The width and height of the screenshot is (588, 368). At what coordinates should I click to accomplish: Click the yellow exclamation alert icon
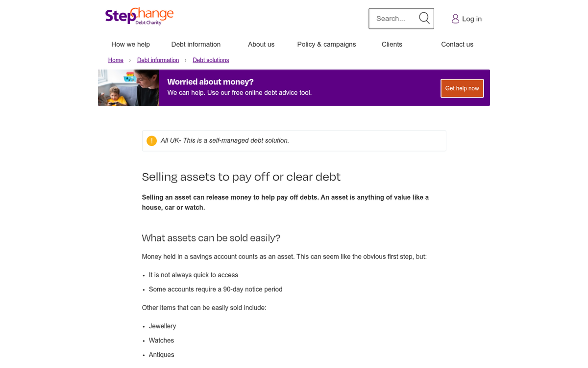[152, 141]
